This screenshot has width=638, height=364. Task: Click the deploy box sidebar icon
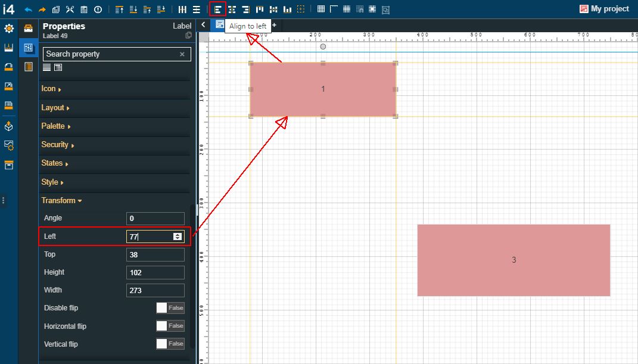point(8,126)
